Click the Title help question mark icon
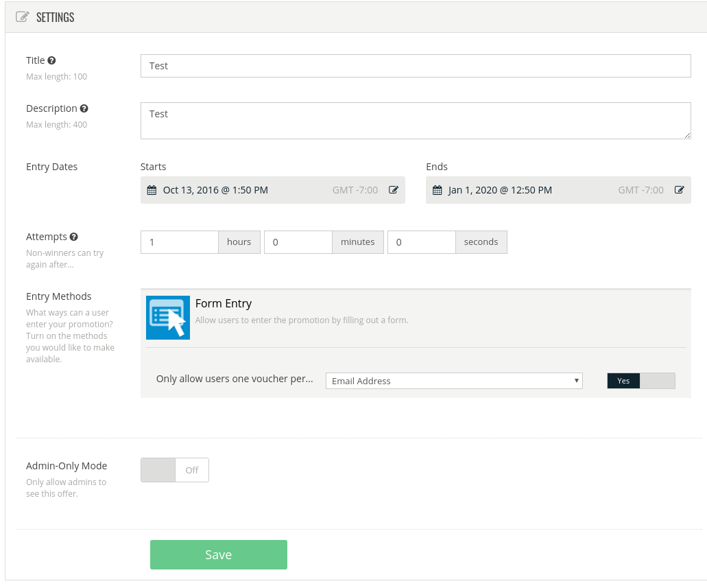Screen dimensions: 707x588 (52, 60)
